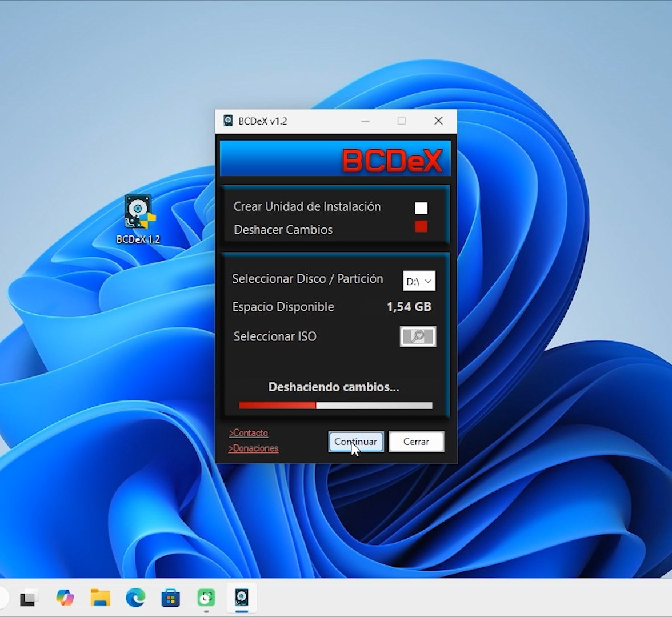The image size is (672, 617).
Task: Open the Contacto link
Action: pos(248,433)
